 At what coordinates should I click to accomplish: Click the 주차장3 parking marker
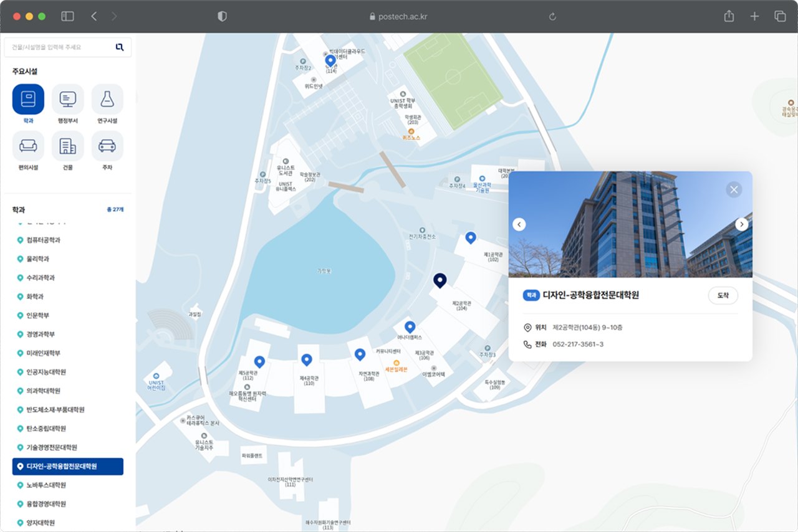[x=488, y=349]
